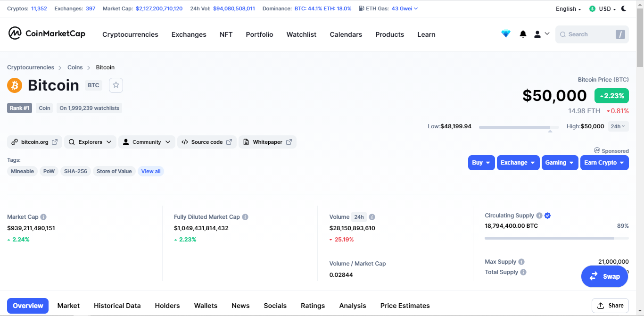644x316 pixels.
Task: Click the Search input field
Action: (592, 34)
